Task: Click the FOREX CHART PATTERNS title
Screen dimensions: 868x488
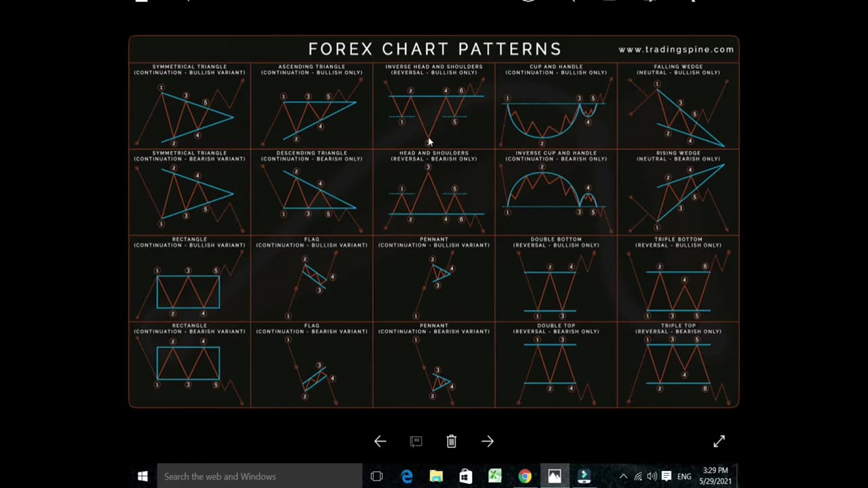Action: [x=435, y=49]
